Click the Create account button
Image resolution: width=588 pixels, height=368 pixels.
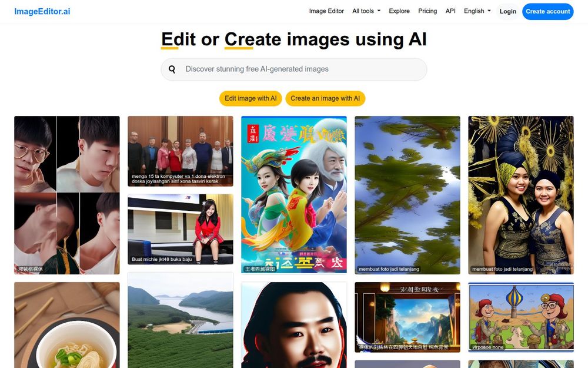547,11
